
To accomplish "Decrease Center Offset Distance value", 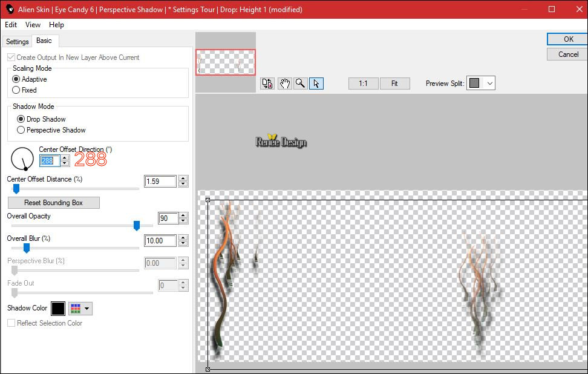I will (183, 184).
